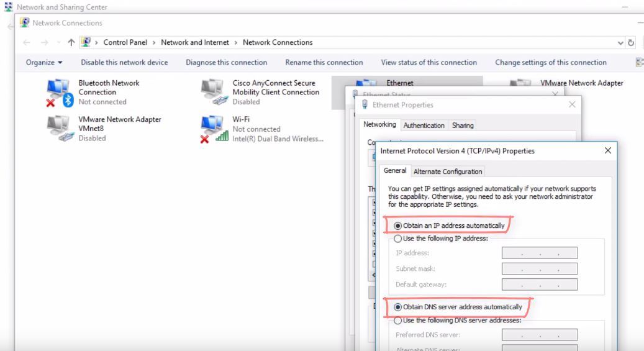Close the IPv4 Properties dialog

607,151
